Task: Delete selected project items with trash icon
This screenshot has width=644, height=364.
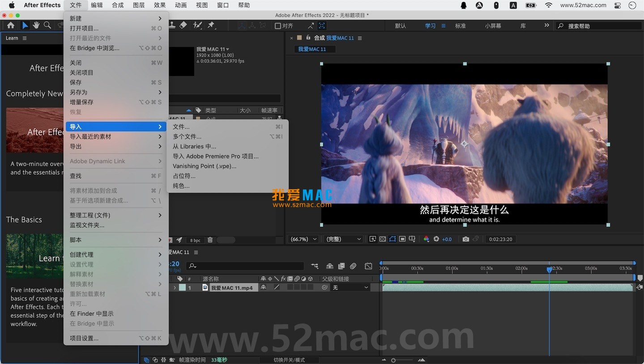Action: [x=210, y=240]
